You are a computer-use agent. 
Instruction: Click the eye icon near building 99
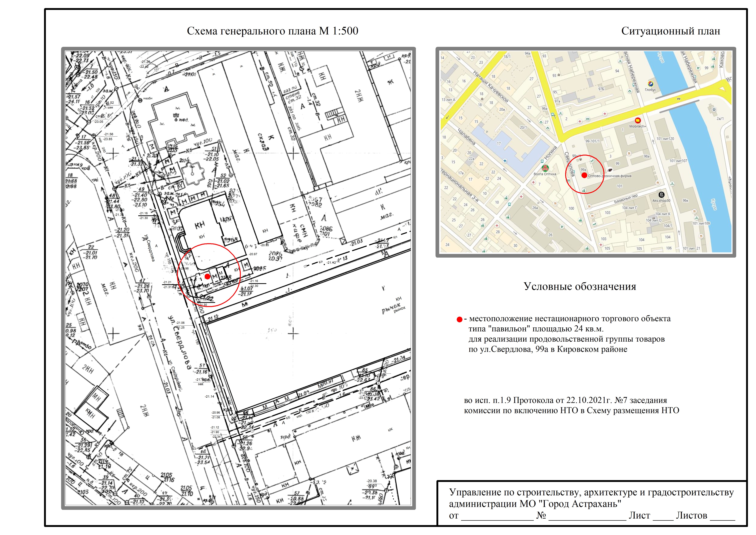(610, 170)
